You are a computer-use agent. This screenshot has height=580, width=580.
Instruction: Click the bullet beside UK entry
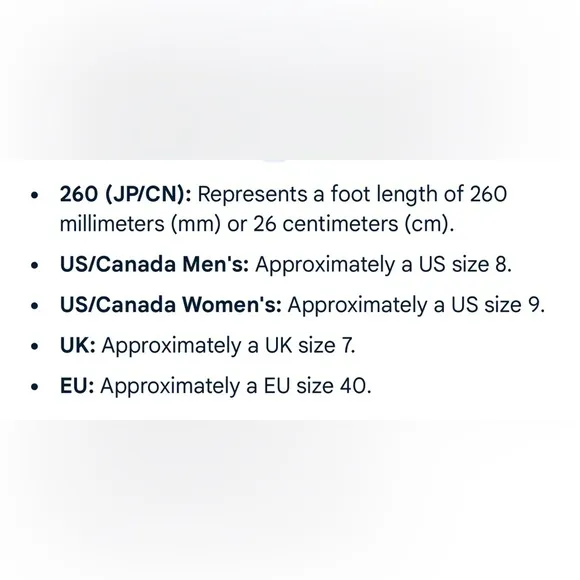click(x=35, y=346)
